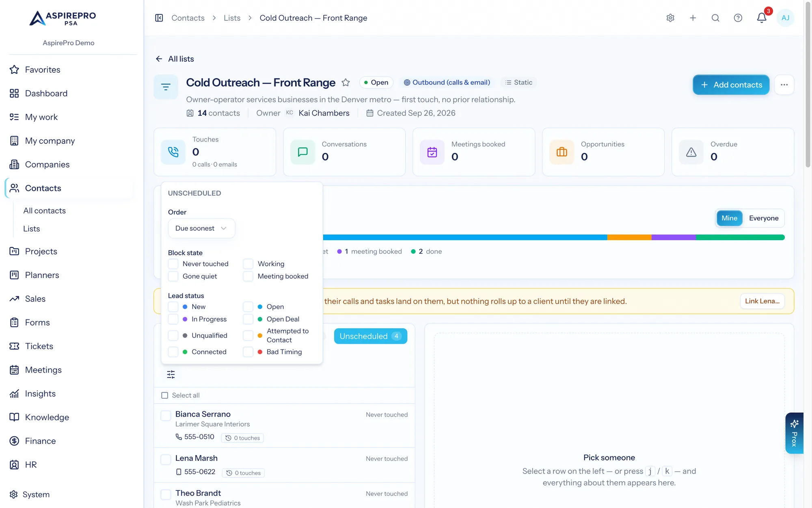The image size is (812, 508).
Task: Switch view to Everyone
Action: click(x=764, y=218)
